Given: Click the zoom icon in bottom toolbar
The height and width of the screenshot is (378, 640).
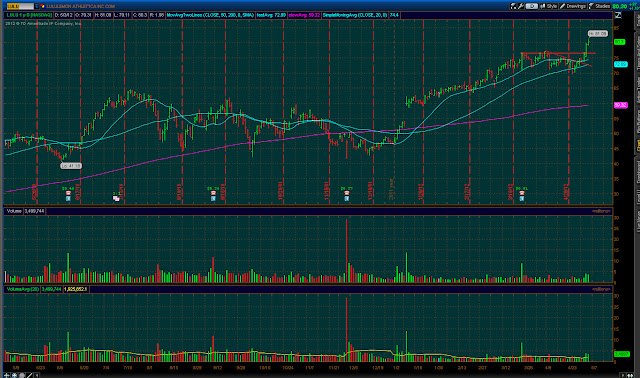Looking at the screenshot, I should (14, 375).
